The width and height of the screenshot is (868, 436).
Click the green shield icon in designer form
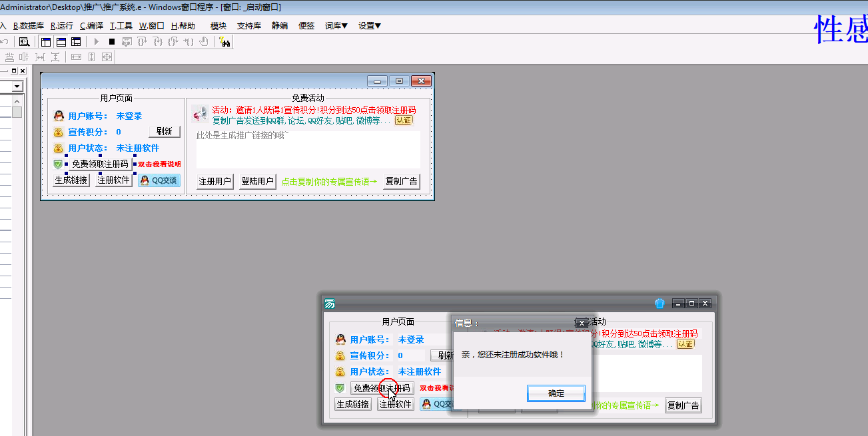[58, 164]
